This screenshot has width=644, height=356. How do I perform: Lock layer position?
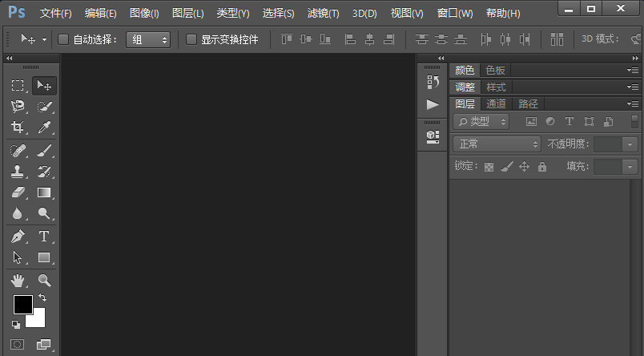pyautogui.click(x=524, y=167)
